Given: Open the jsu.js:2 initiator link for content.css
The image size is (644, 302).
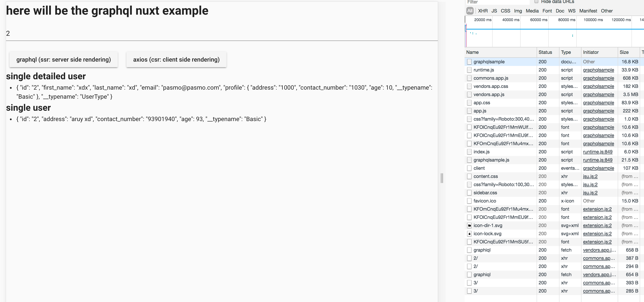Looking at the screenshot, I should 590,176.
